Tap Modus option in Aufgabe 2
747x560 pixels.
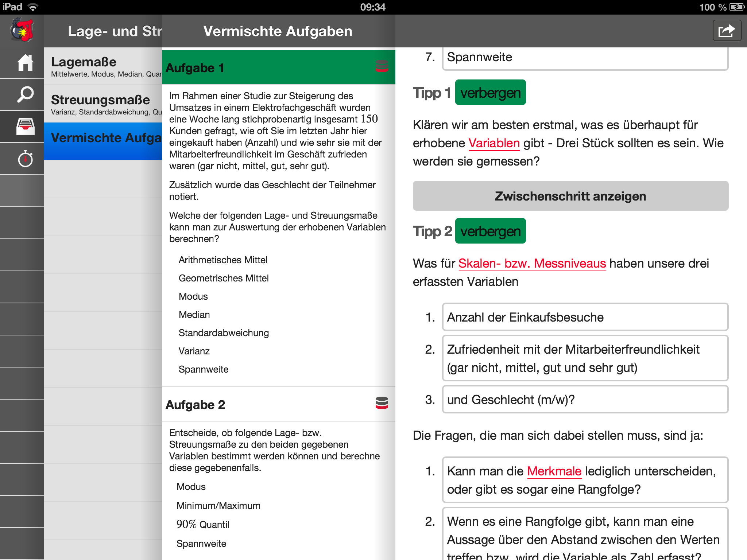[x=191, y=487]
